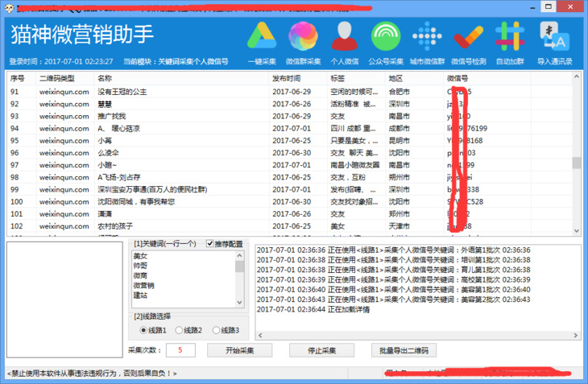The image size is (588, 384).
Task: Select row 101 named 潇潇
Action: coord(288,214)
